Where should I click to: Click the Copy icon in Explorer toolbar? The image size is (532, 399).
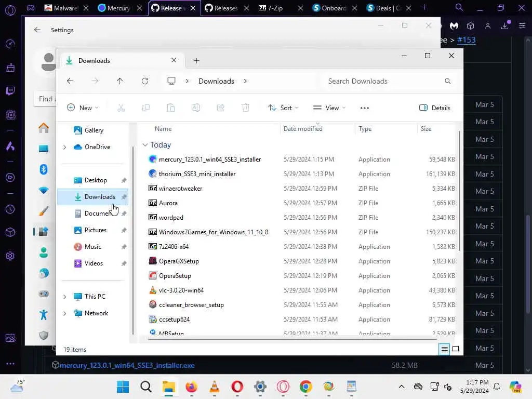tap(146, 108)
